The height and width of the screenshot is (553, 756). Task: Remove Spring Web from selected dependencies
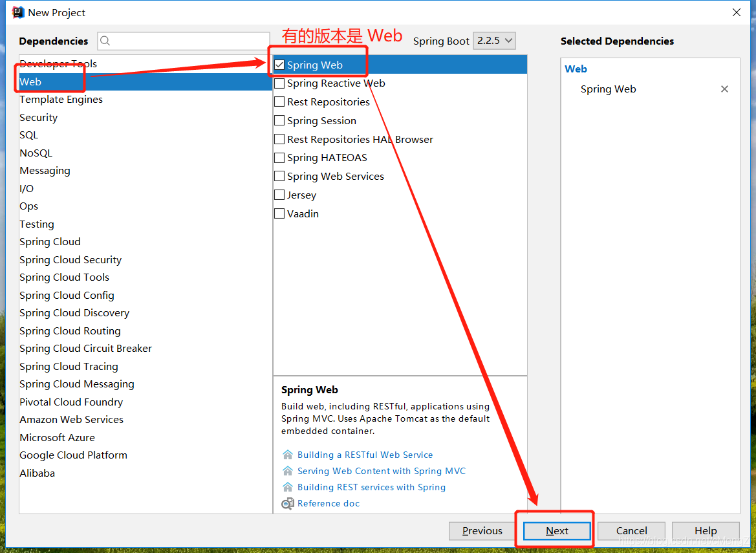pos(724,89)
